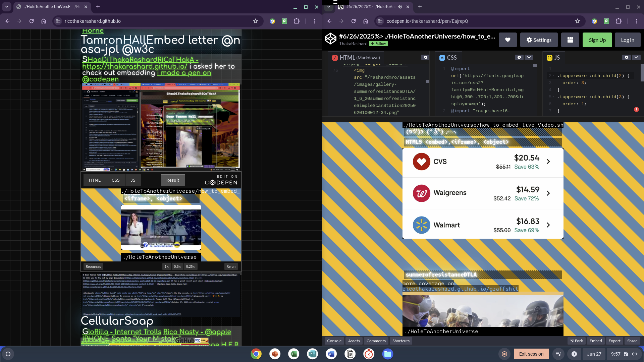Bookmark page in right CodePen window
Screen dimensions: 644x362
point(578,21)
